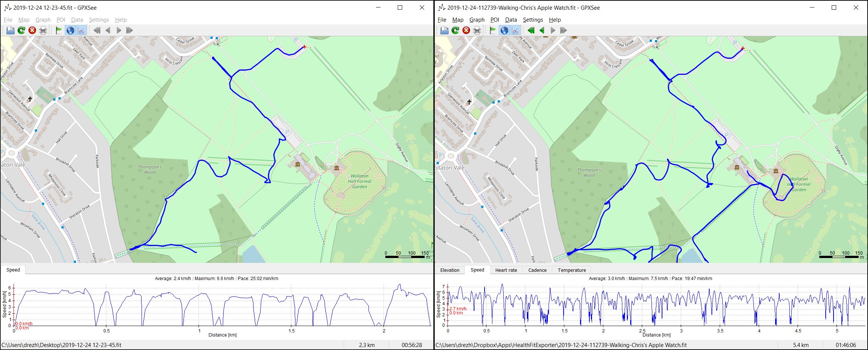Screen dimensions: 868x350
Task: Open the Graph menu
Action: click(x=43, y=19)
